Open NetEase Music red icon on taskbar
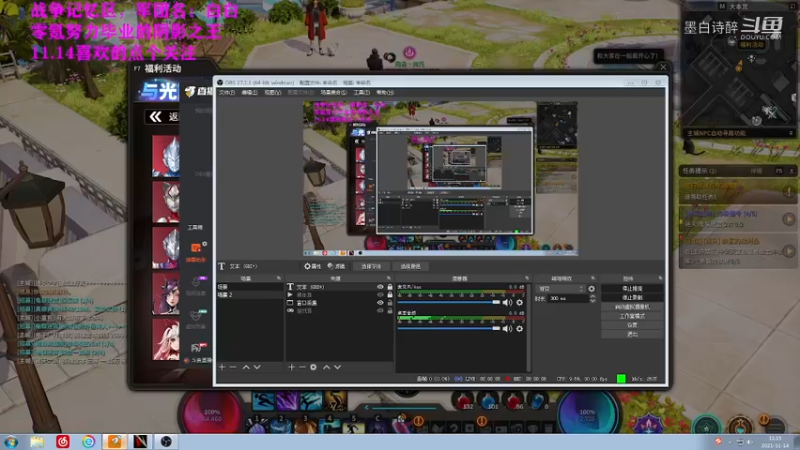Image resolution: width=800 pixels, height=450 pixels. tap(63, 442)
